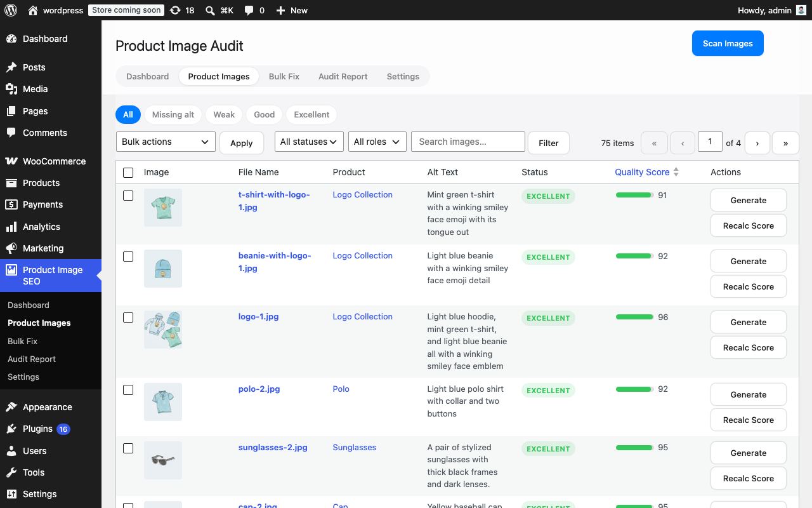This screenshot has height=508, width=812.
Task: Focus the Search images field
Action: pos(468,142)
